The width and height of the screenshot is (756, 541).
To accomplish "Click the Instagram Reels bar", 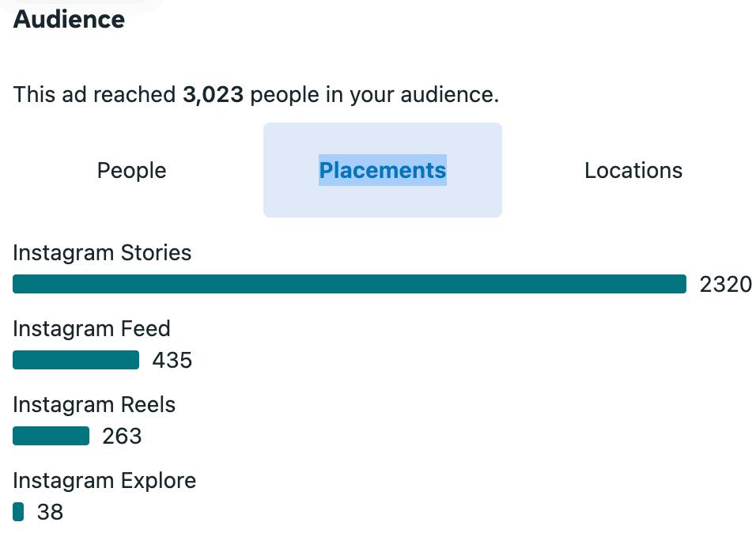I will (51, 436).
